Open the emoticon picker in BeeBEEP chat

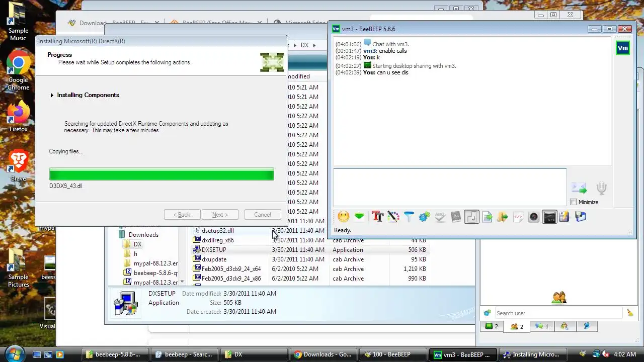[344, 217]
